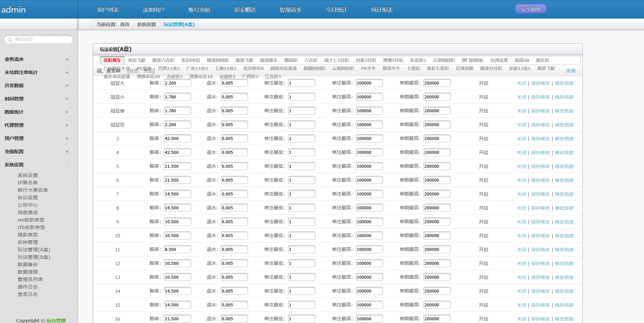Viewport: 644px width, 323px height.
Task: Click 保存修改 in row 5
Action: [540, 166]
